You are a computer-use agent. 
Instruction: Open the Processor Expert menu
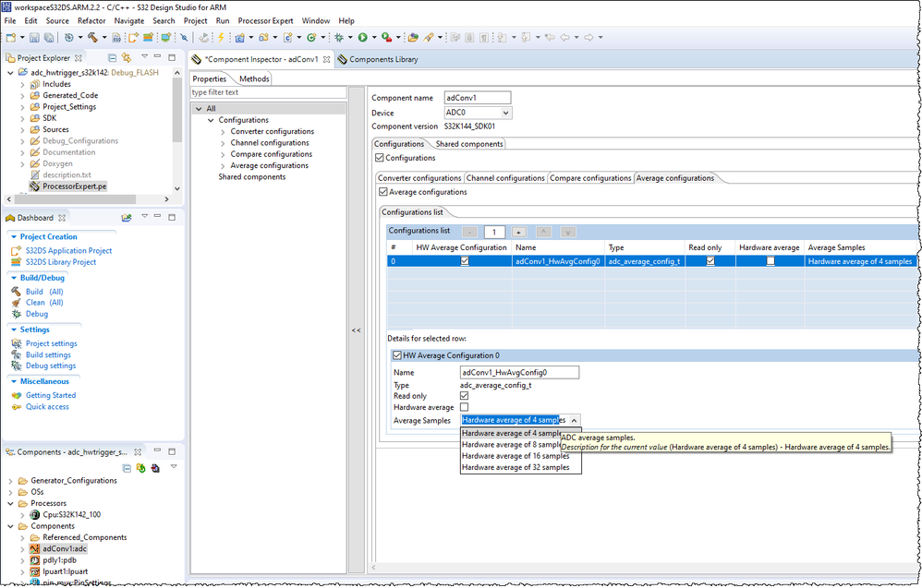[265, 20]
